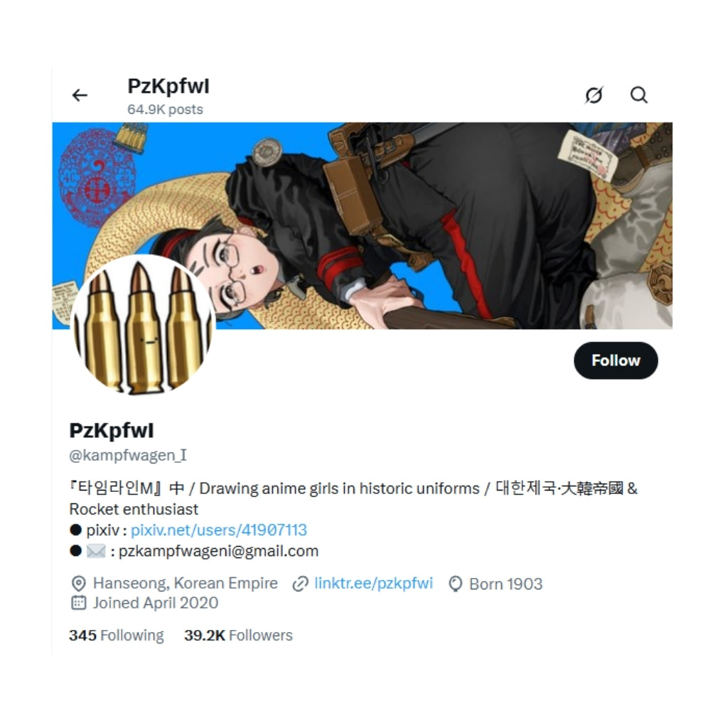Open the linktr.ee/pzkpfwi link
The width and height of the screenshot is (728, 728).
[373, 583]
